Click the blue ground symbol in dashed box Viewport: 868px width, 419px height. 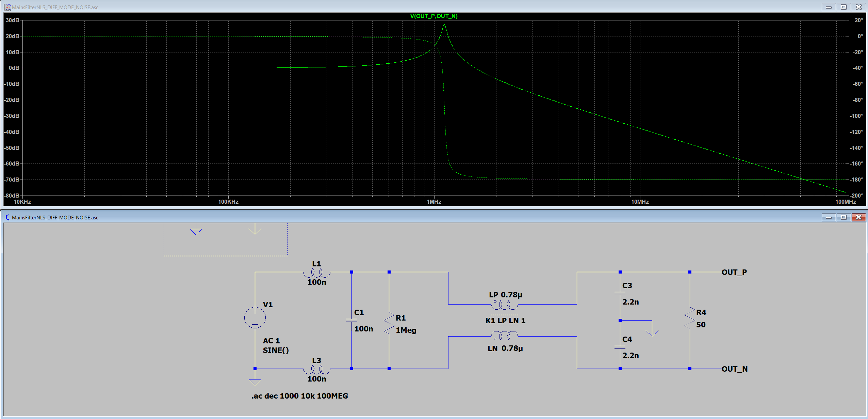pos(196,232)
